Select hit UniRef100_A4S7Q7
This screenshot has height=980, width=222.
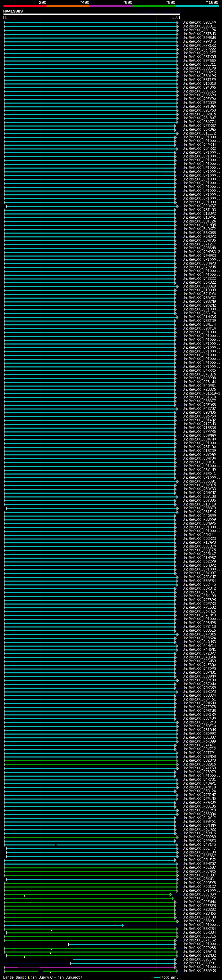point(199,408)
